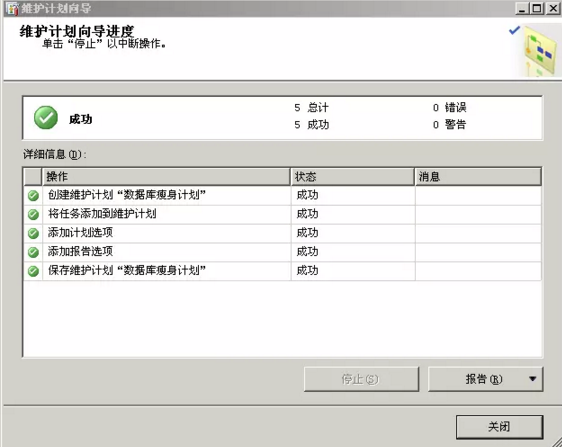The height and width of the screenshot is (447, 562).
Task: Click the green check icon beside 添加计划选项
Action: 33,233
